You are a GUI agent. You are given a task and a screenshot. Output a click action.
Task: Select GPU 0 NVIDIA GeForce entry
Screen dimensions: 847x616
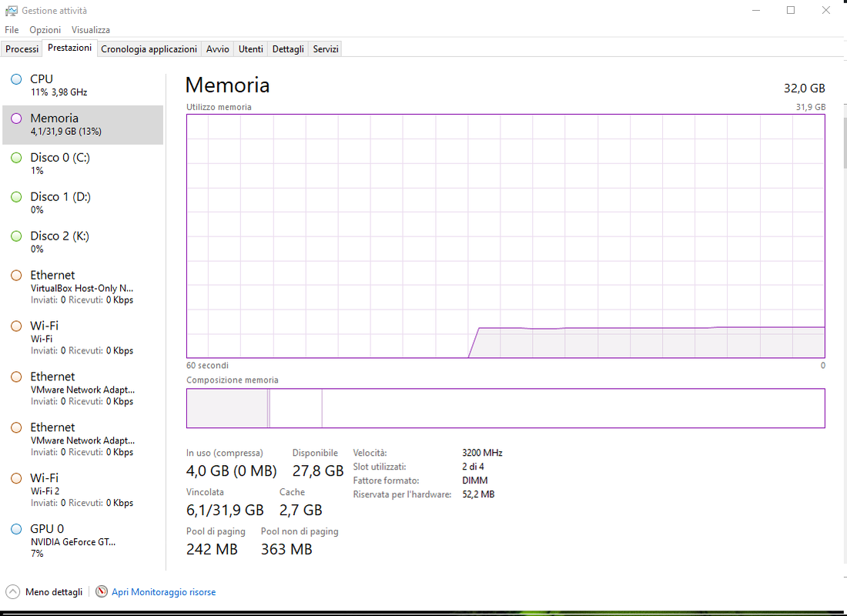82,541
